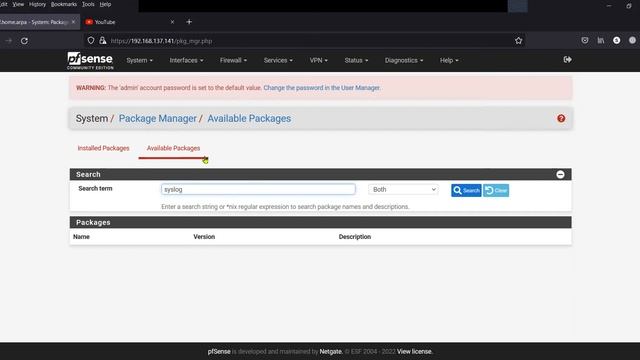This screenshot has width=640, height=360.
Task: Open the View license footer link
Action: click(x=414, y=351)
